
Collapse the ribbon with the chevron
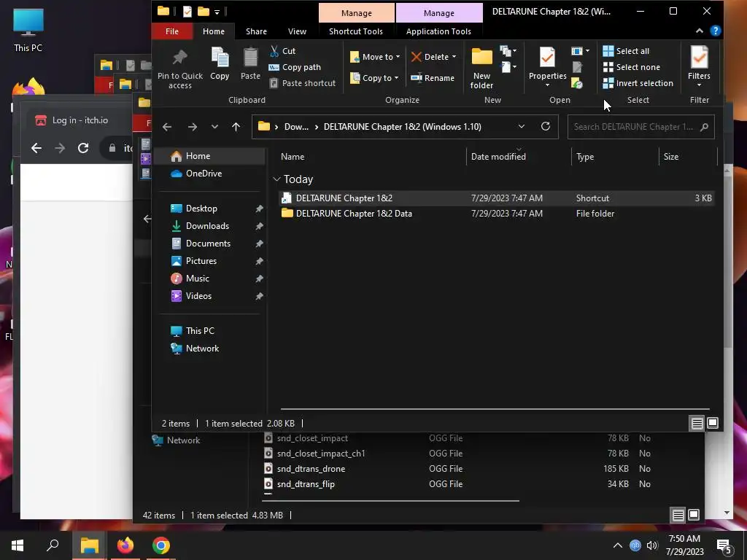coord(700,31)
